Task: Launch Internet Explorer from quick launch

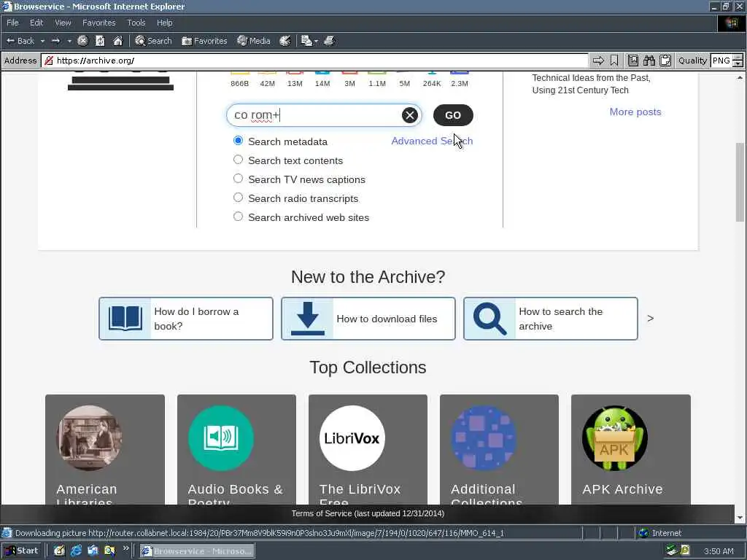Action: (76, 551)
